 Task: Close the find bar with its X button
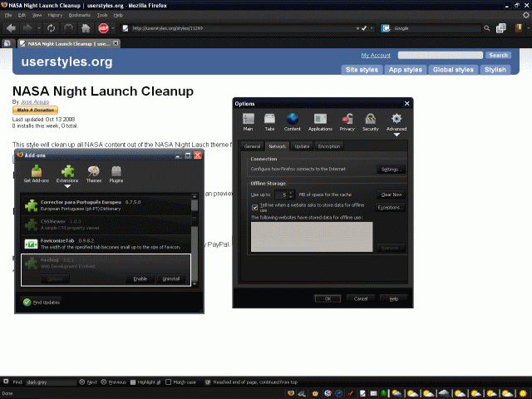(x=6, y=382)
